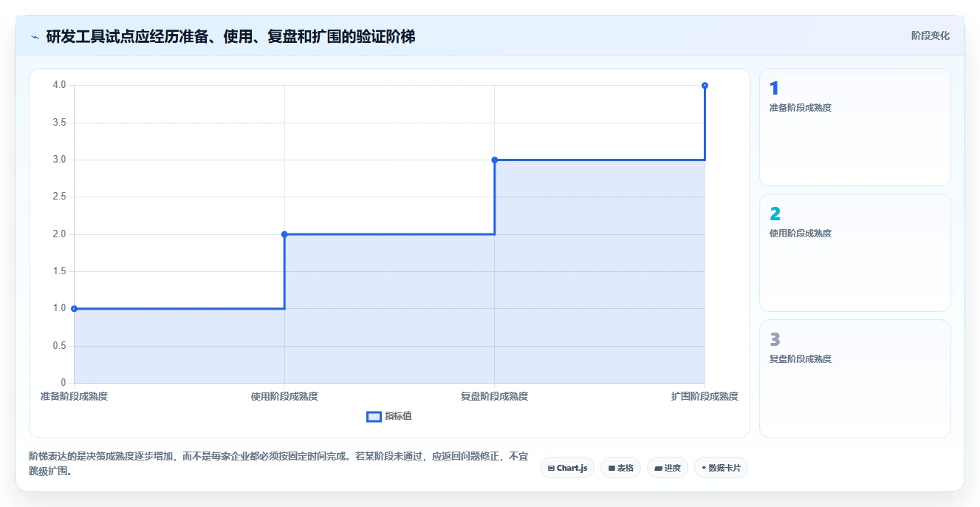Click the data point at value 2.0
This screenshot has height=507, width=980.
pos(284,234)
